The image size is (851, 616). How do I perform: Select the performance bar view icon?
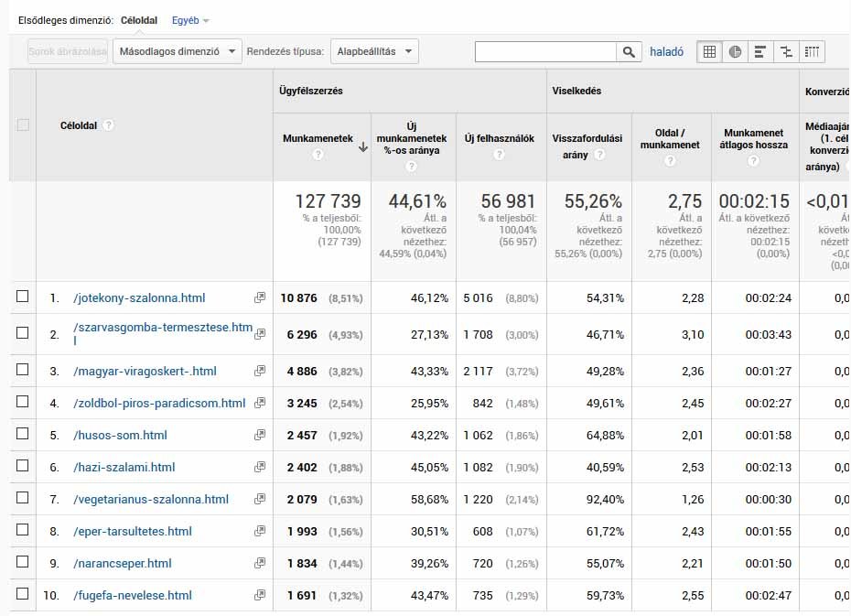coord(760,51)
